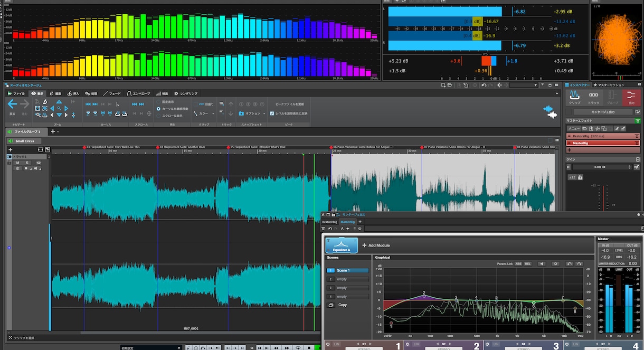This screenshot has width=644, height=350.
Task: Click EQ band 6 point on the curve
Action: (x=534, y=304)
